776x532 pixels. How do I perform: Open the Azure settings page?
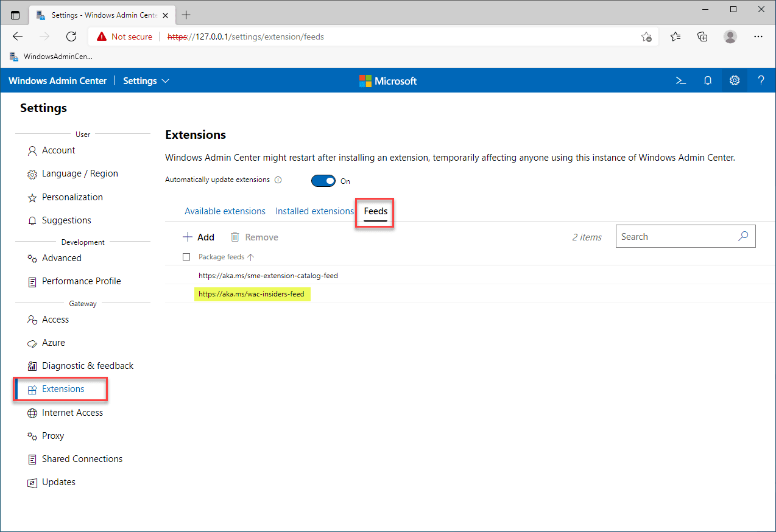coord(54,343)
